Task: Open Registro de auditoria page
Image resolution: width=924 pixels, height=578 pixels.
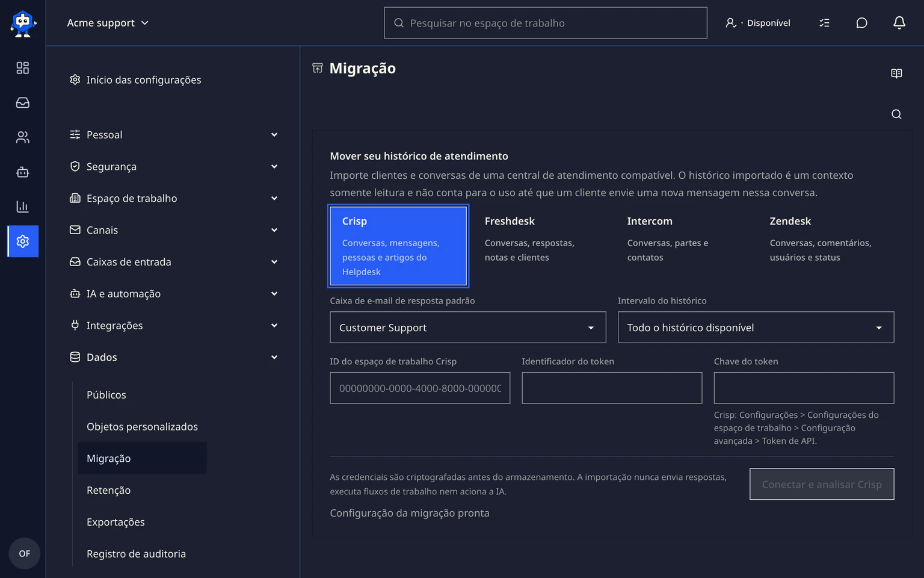Action: tap(136, 554)
